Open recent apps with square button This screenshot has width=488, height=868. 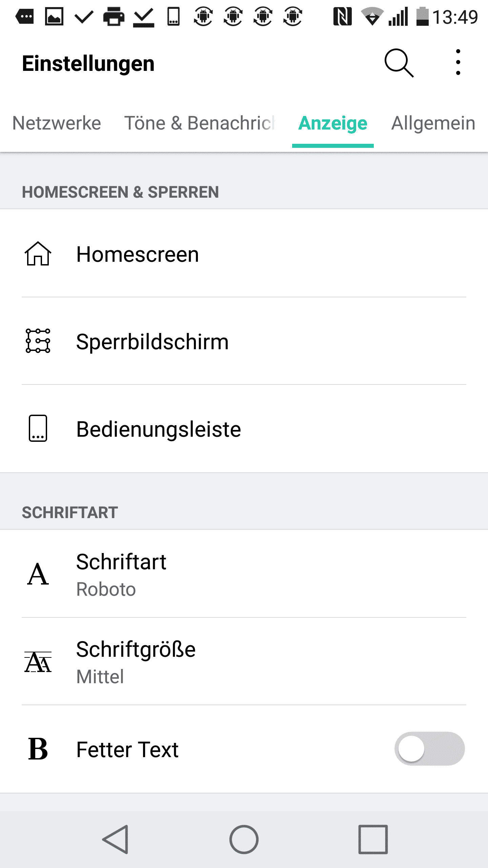coord(373,839)
